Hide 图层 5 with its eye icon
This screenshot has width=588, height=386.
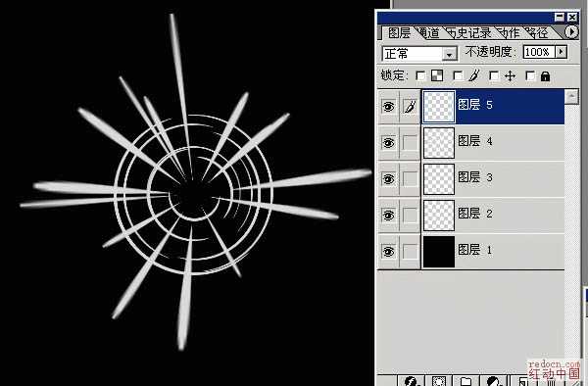pos(388,107)
